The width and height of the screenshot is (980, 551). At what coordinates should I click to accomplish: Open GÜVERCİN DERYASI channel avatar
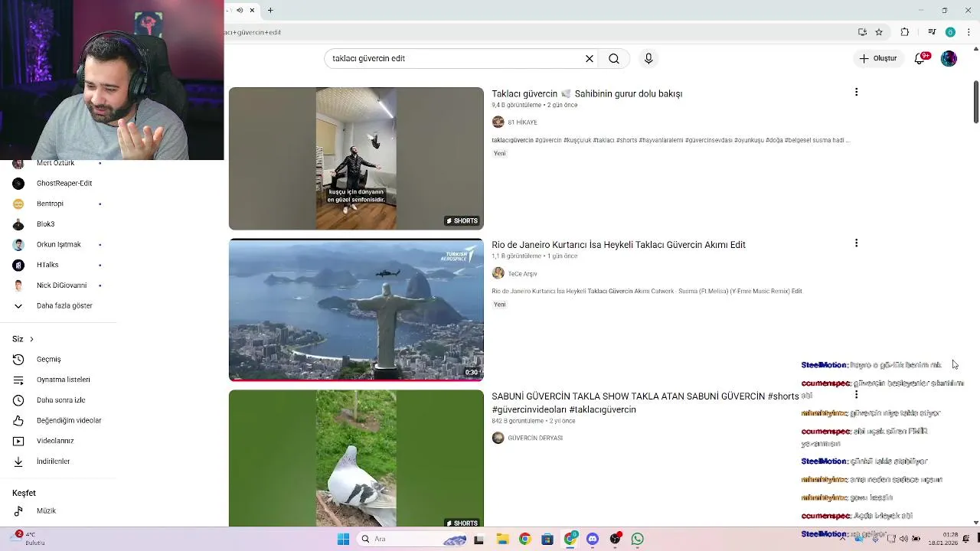point(498,438)
